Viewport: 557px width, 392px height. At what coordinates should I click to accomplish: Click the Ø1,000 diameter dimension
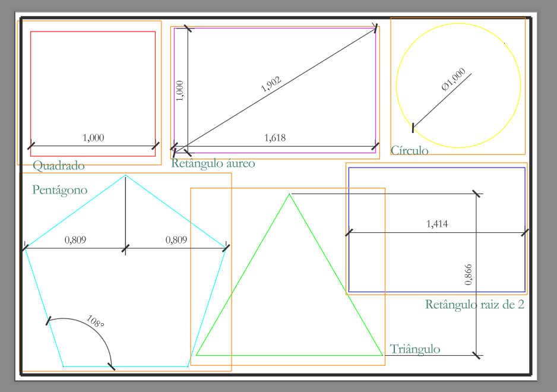pyautogui.click(x=453, y=79)
